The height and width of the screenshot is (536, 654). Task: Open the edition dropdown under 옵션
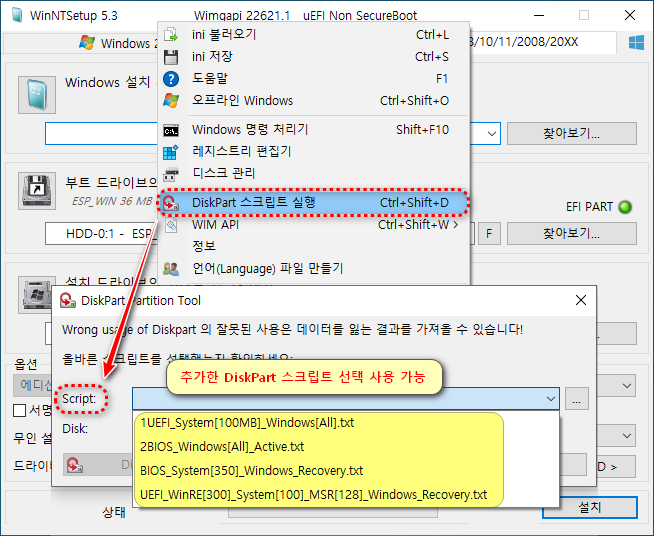[33, 385]
